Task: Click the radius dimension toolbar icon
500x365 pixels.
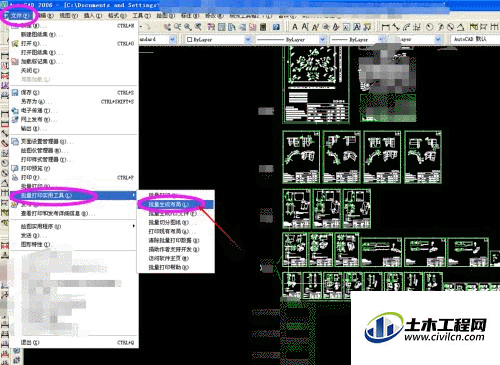Action: 430,27
